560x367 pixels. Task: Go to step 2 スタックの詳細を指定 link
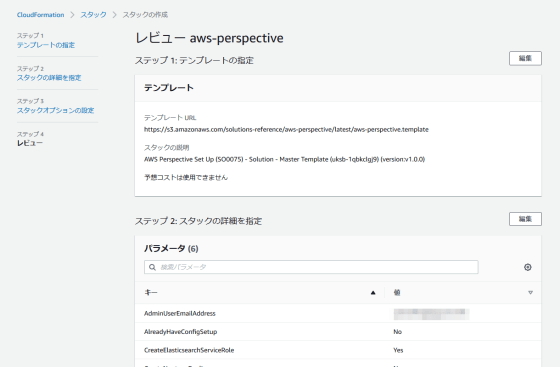[49, 78]
